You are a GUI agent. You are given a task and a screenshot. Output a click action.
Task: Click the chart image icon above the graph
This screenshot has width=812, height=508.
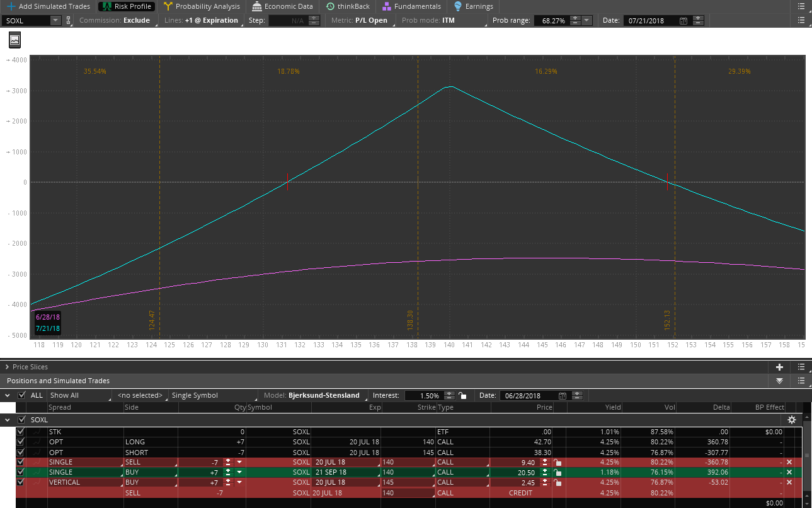pos(14,40)
